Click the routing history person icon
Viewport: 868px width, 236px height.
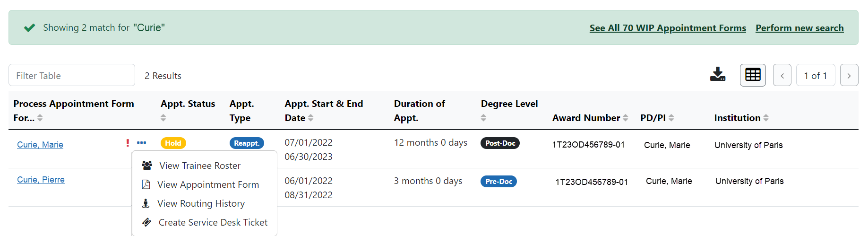(146, 203)
